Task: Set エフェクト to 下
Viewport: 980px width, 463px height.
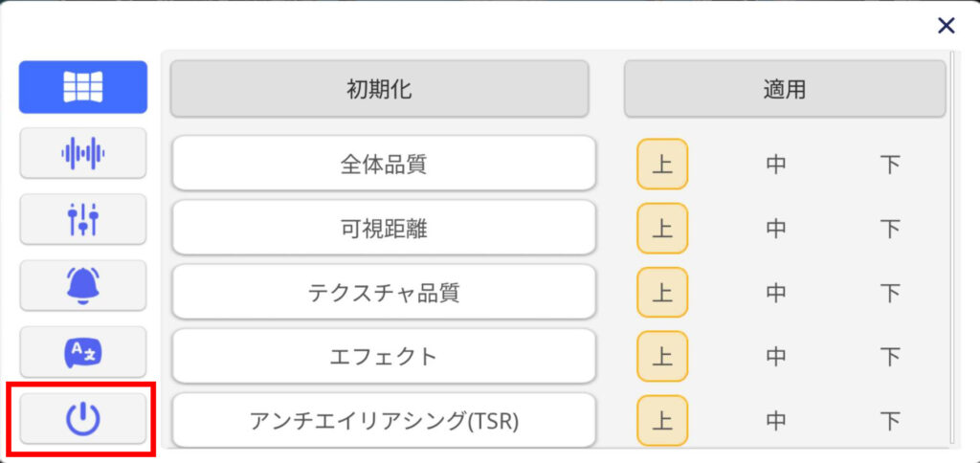Action: pyautogui.click(x=889, y=357)
